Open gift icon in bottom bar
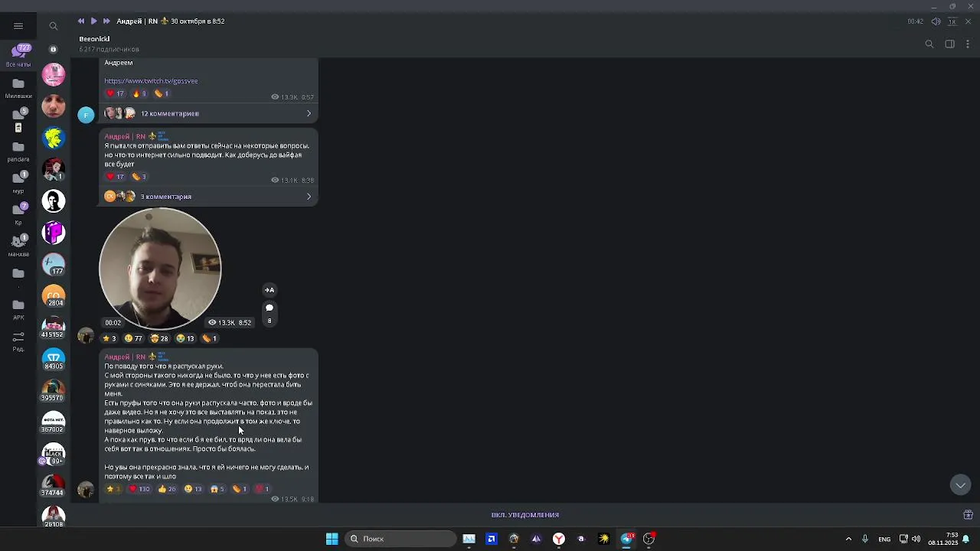The image size is (980, 551). pyautogui.click(x=968, y=515)
